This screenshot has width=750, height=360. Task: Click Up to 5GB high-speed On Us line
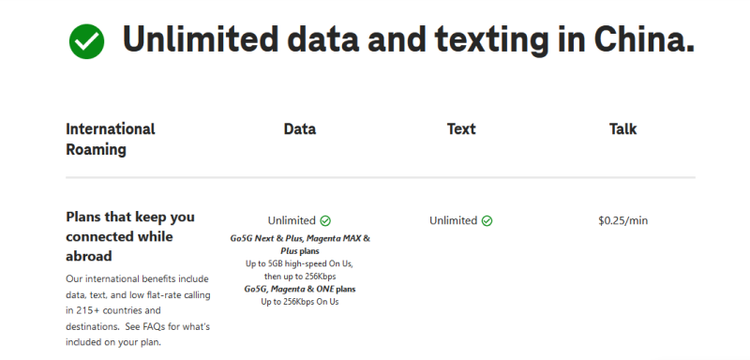click(x=299, y=263)
